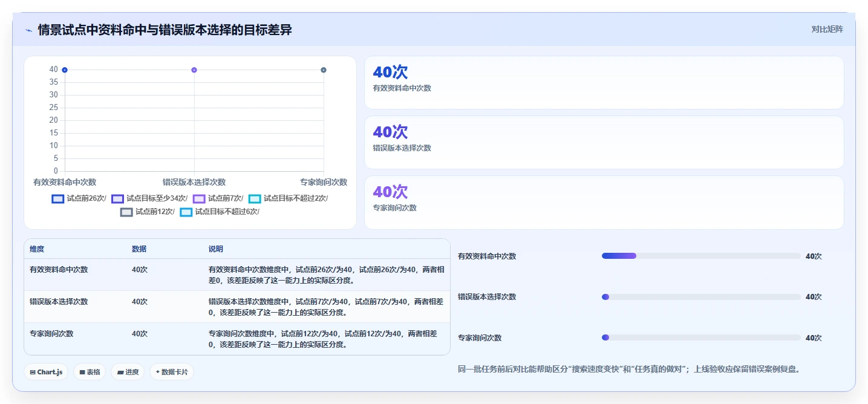The height and width of the screenshot is (404, 868).
Task: Click the footnote starting 同一批任务前后对比
Action: coord(630,369)
